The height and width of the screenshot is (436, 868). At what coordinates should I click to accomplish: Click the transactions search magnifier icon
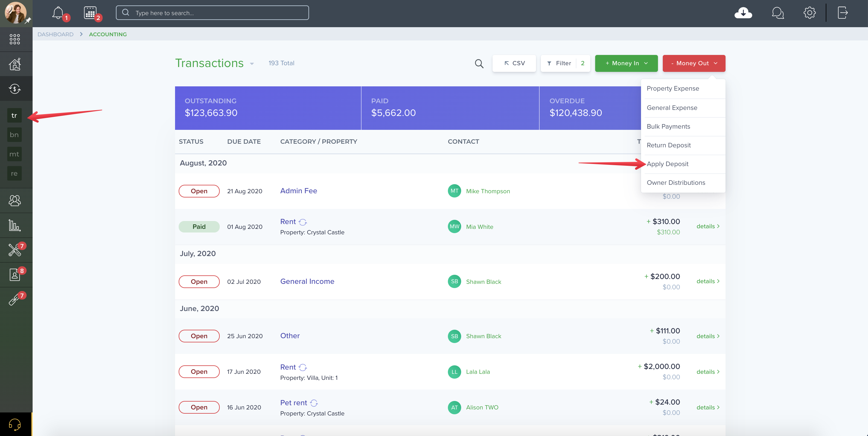(x=479, y=63)
